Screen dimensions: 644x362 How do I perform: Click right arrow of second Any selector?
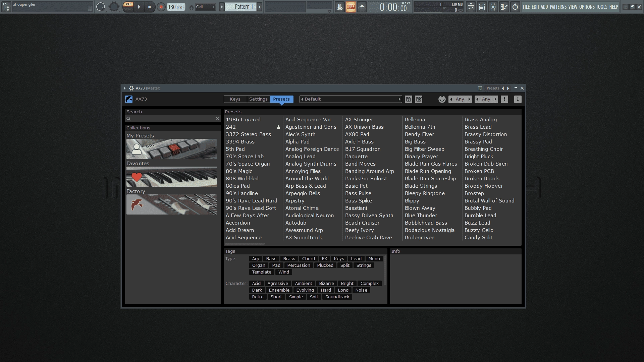(x=495, y=99)
